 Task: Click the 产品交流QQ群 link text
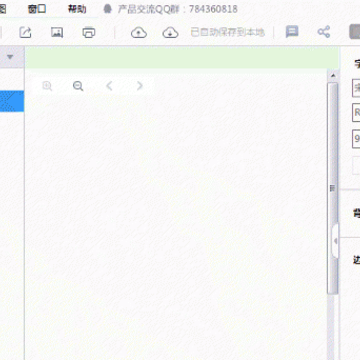pos(178,9)
